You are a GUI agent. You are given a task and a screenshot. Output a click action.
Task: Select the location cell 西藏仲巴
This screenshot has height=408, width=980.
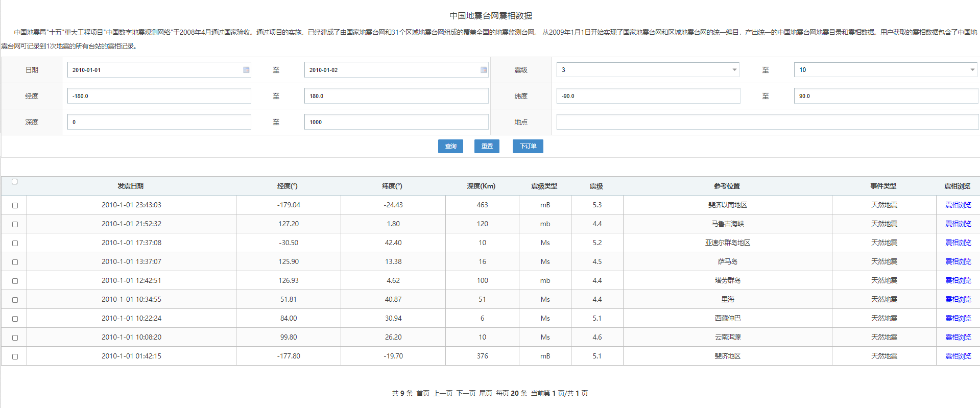click(728, 318)
